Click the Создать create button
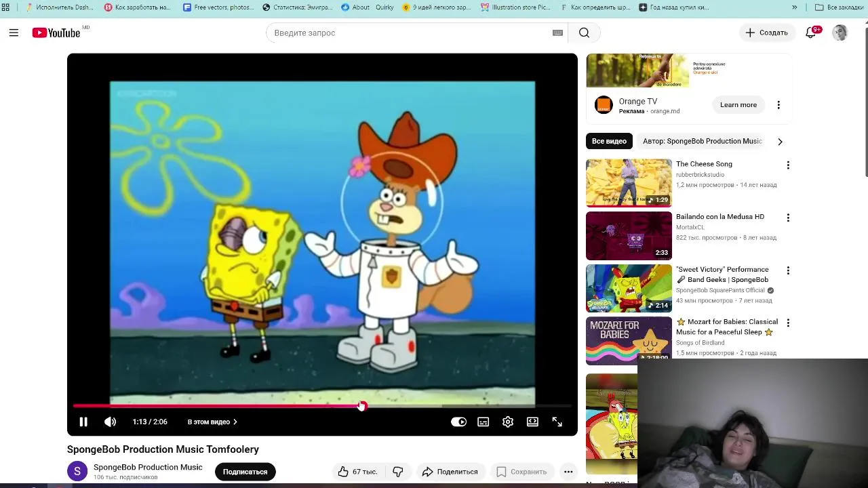 (x=766, y=33)
